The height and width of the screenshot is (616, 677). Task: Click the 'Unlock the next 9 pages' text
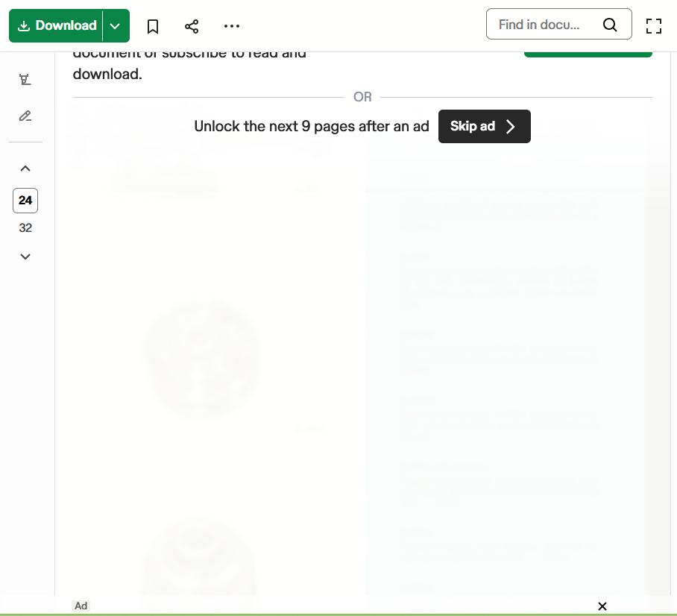point(312,126)
